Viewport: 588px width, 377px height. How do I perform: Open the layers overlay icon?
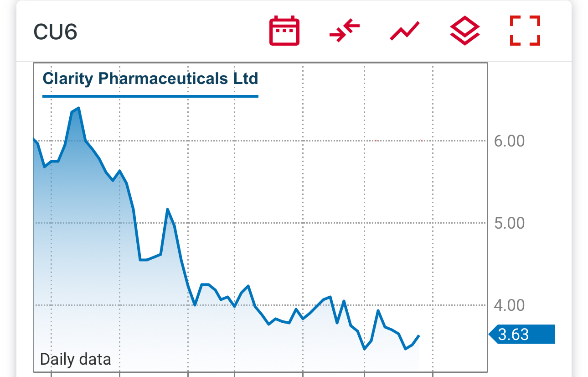click(x=465, y=31)
